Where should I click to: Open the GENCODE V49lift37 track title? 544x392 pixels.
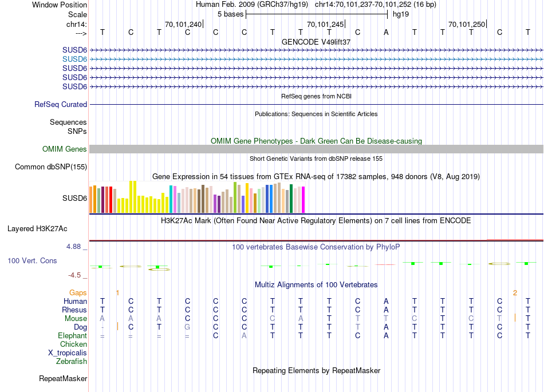(316, 42)
